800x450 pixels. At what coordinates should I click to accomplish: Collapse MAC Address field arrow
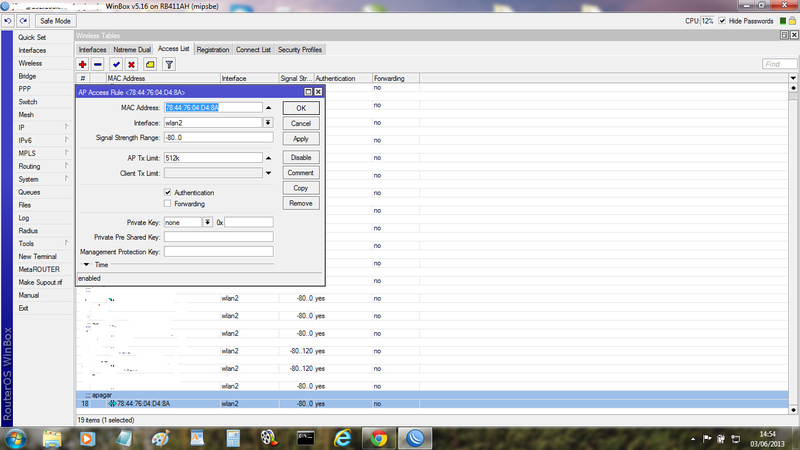(268, 108)
